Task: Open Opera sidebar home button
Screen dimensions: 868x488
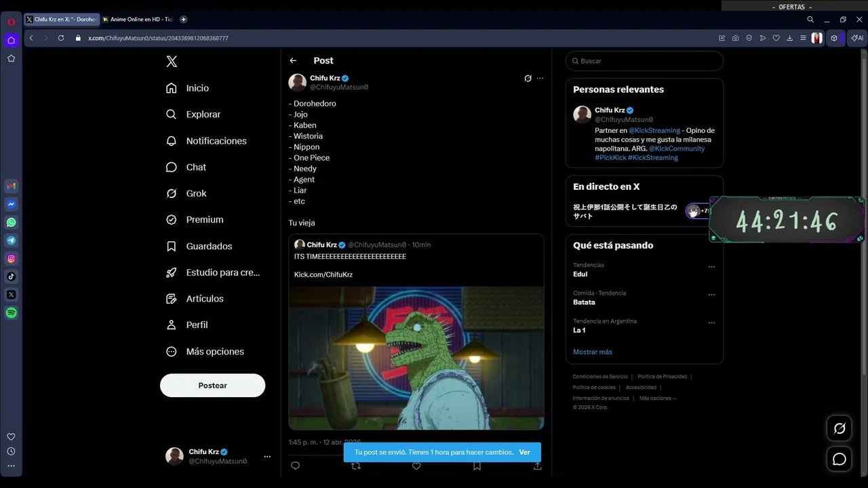Action: [x=11, y=40]
